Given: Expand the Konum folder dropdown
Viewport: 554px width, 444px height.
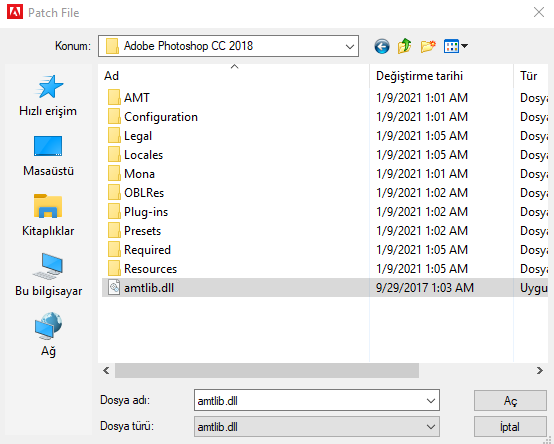Looking at the screenshot, I should (349, 46).
